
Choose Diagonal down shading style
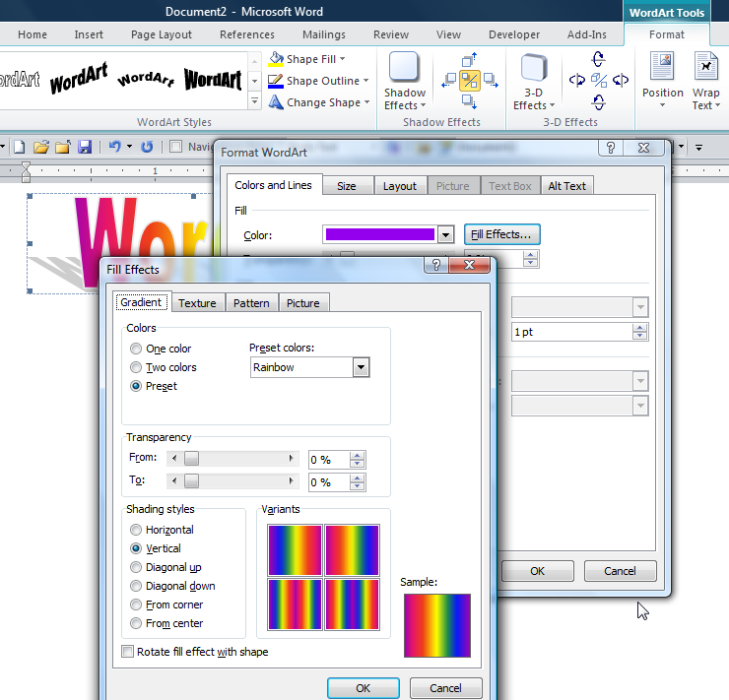click(x=136, y=586)
